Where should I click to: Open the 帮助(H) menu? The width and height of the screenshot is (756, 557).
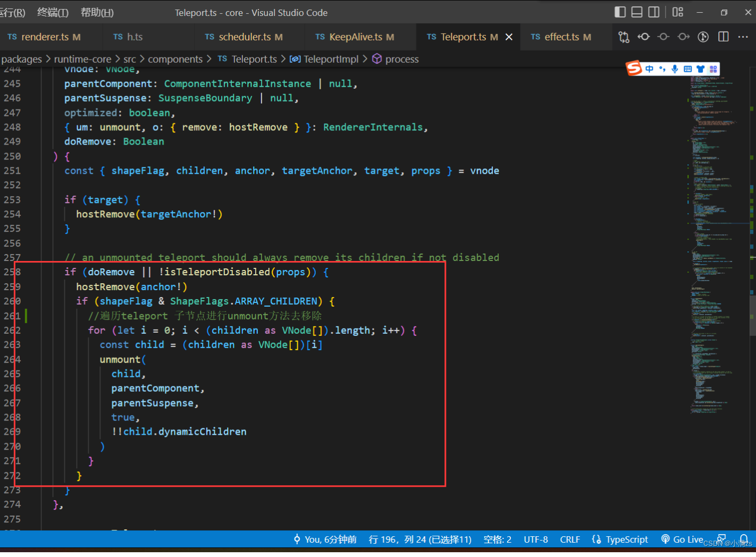pos(97,12)
